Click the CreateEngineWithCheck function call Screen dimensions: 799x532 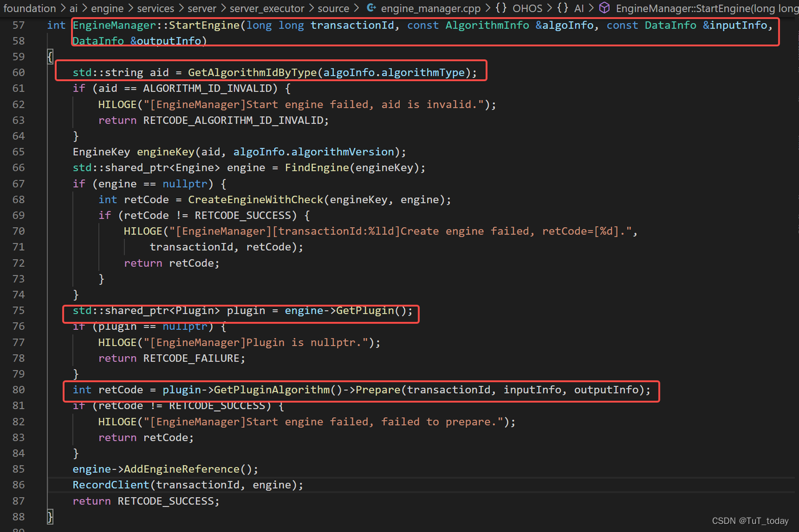pos(255,200)
